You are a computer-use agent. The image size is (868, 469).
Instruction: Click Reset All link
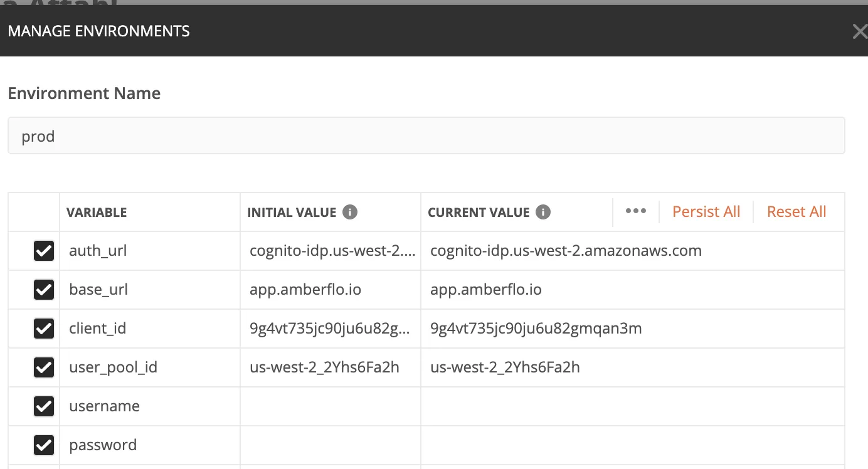pyautogui.click(x=797, y=212)
